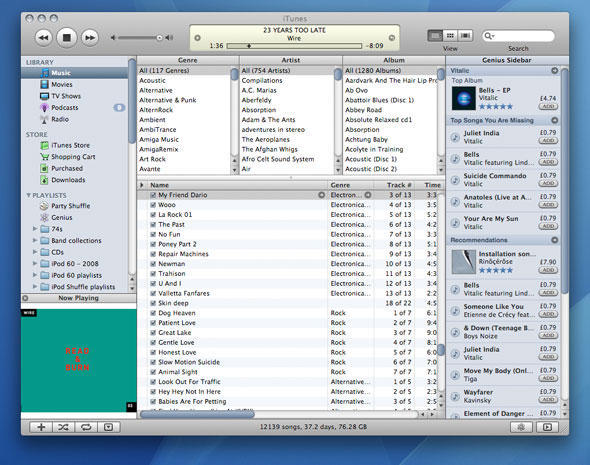Switch to grid album view
Screen dimensions: 590x465
(450, 36)
